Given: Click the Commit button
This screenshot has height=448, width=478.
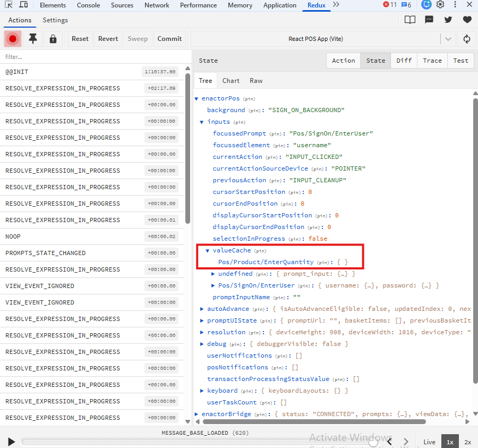Looking at the screenshot, I should tap(169, 39).
